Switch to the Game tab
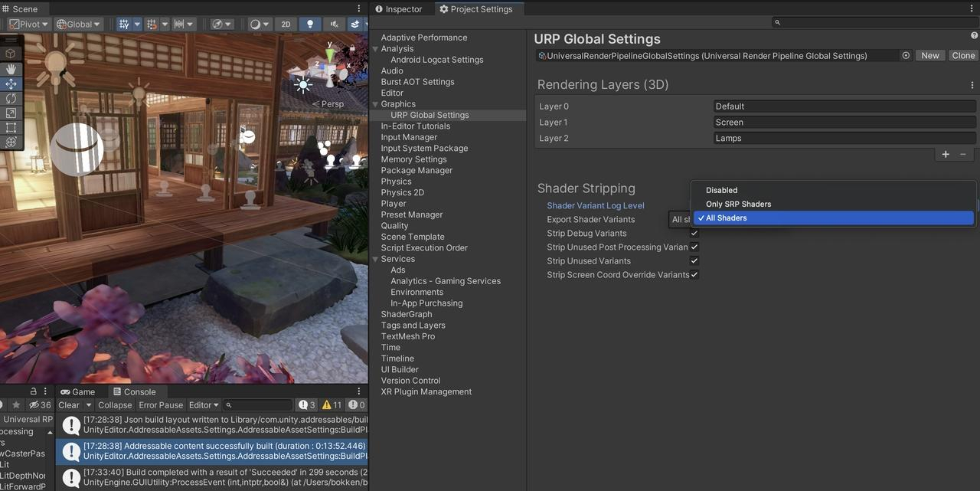Image resolution: width=980 pixels, height=491 pixels. 78,391
